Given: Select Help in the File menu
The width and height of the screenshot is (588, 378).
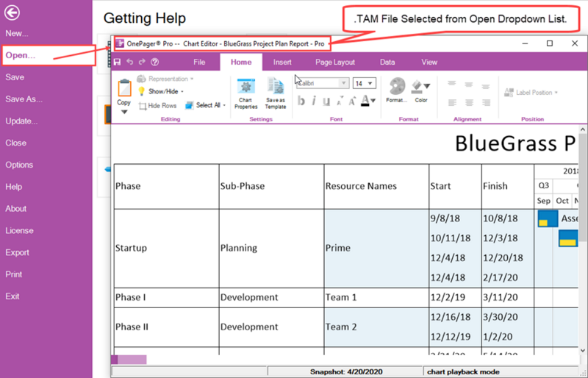Looking at the screenshot, I should pyautogui.click(x=13, y=187).
